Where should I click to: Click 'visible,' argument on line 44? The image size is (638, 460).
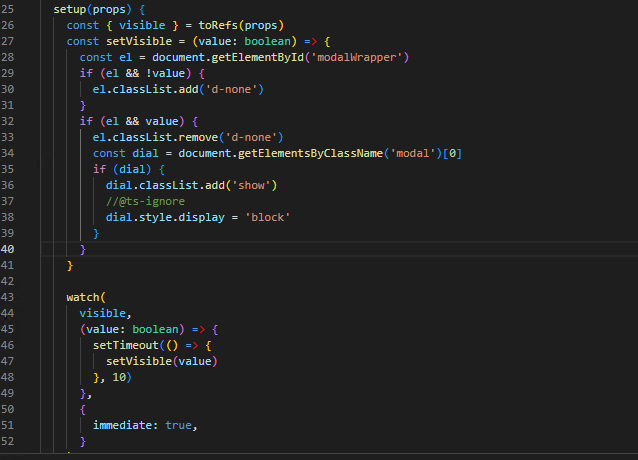105,313
